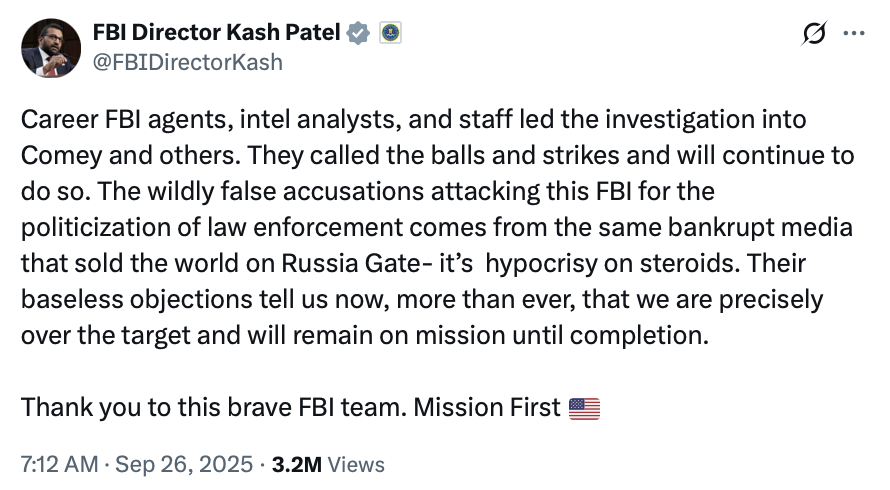The height and width of the screenshot is (490, 890).
Task: Click the FBI Director Kash Patel name
Action: tap(215, 33)
